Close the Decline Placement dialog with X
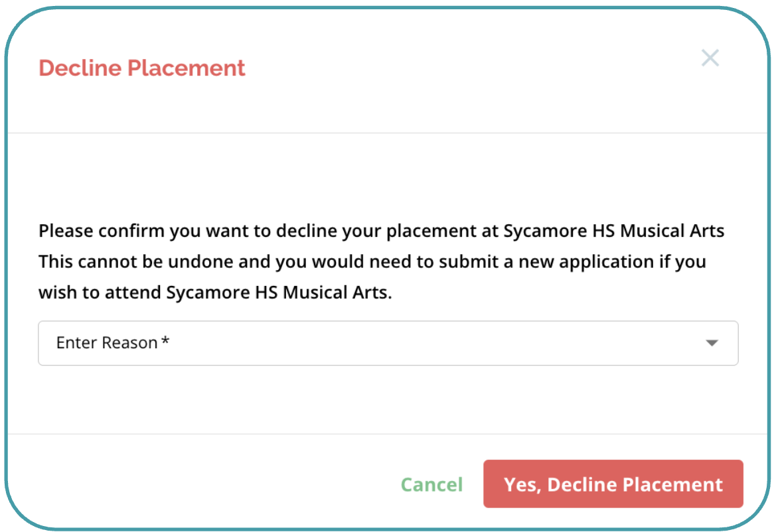This screenshot has width=778, height=532. click(710, 58)
